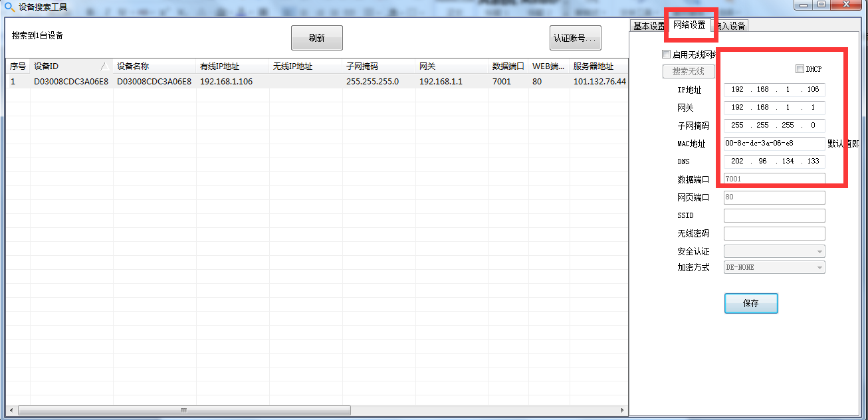Screen dimensions: 868x420
Task: Tick the DHCP checkbox
Action: point(800,69)
